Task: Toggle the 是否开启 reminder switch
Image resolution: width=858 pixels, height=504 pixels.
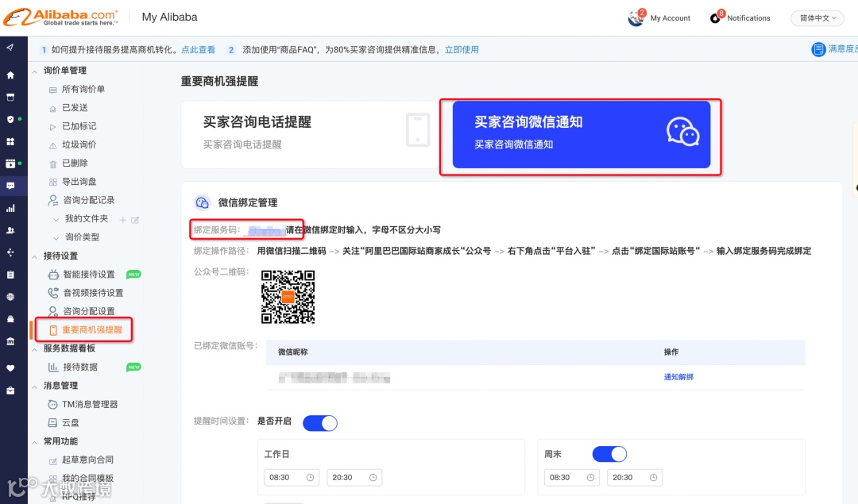Action: [x=320, y=423]
